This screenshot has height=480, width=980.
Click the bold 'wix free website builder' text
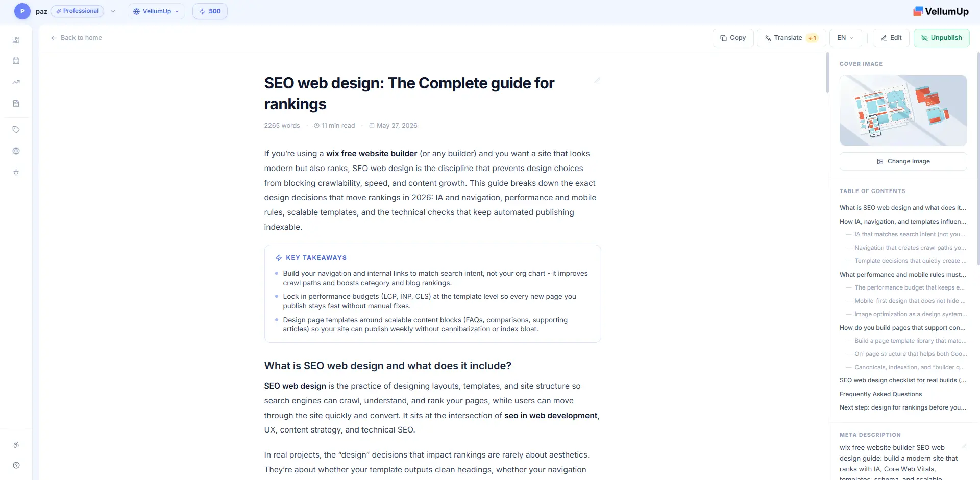click(372, 154)
